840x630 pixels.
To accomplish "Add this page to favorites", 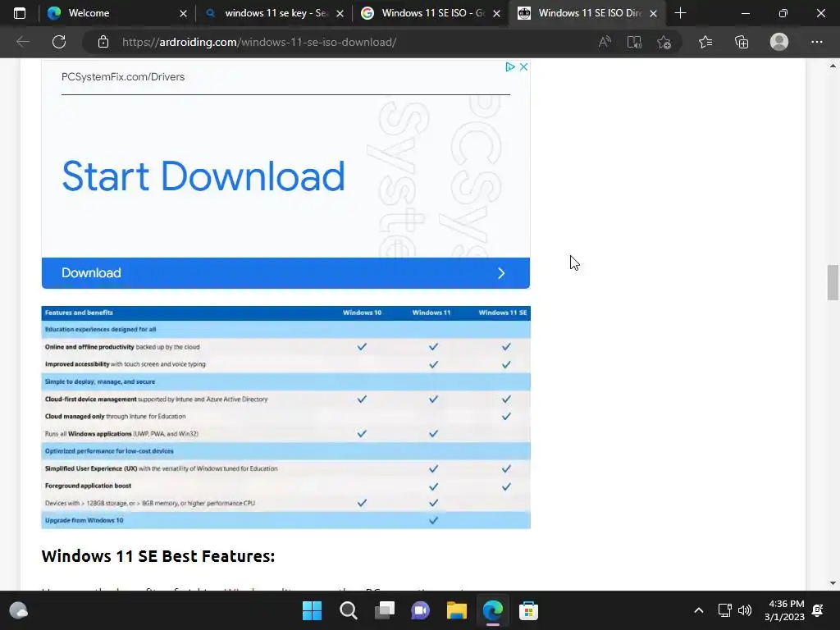I will (x=664, y=42).
